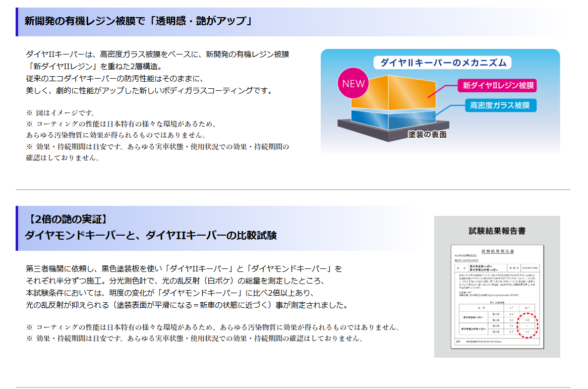Click the line 従来のエコダイヤキーパーの防汚性能はそのままに
Viewport: 588px width, 389px height.
tap(113, 79)
